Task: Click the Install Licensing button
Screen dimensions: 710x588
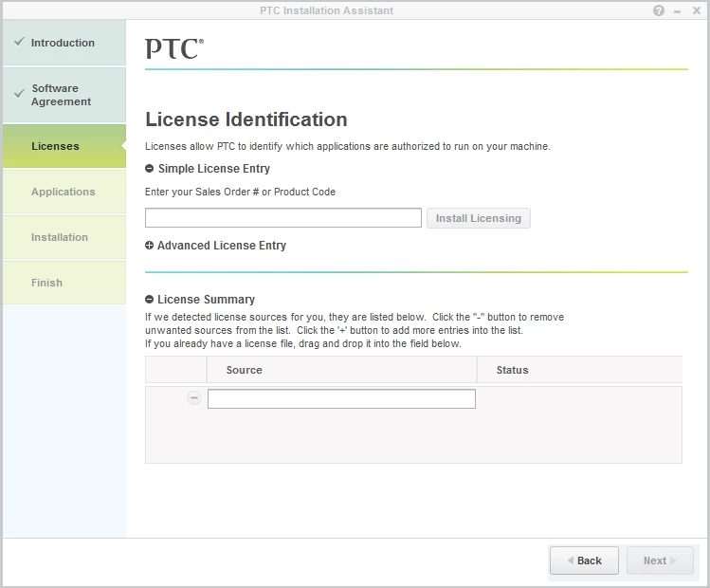Action: tap(479, 218)
